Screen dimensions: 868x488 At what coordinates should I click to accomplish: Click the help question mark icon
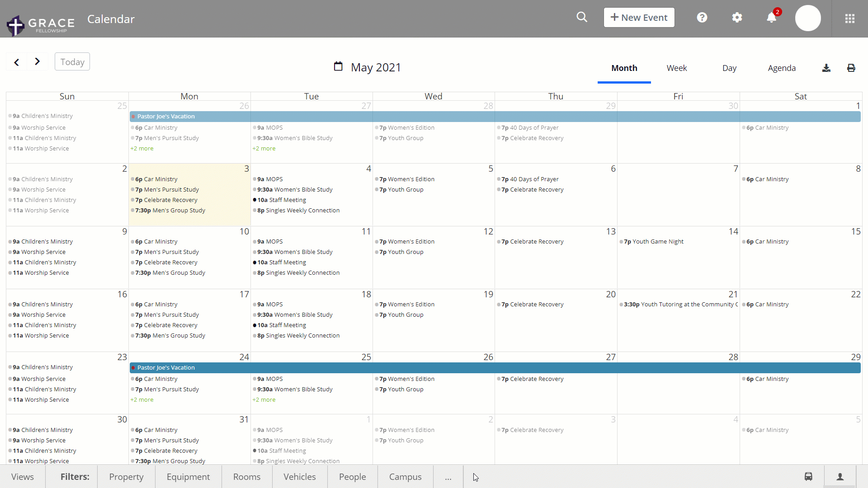702,18
